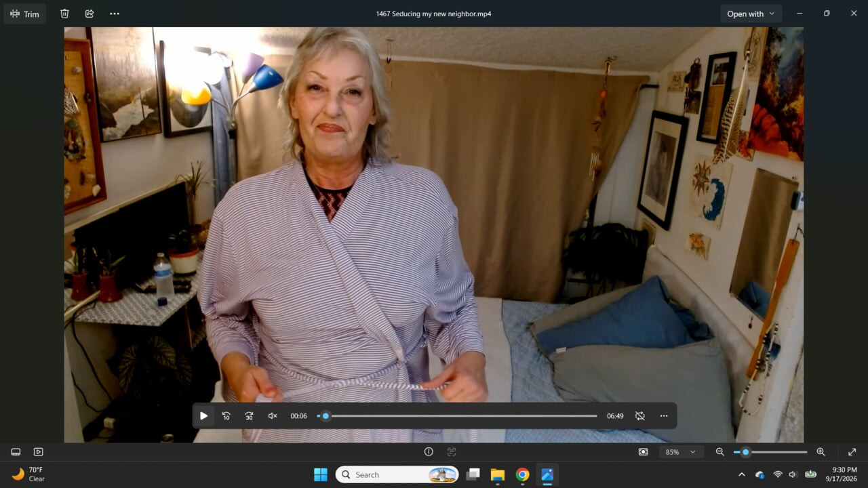
Task: Open the share icon in the top bar
Action: pyautogui.click(x=90, y=14)
